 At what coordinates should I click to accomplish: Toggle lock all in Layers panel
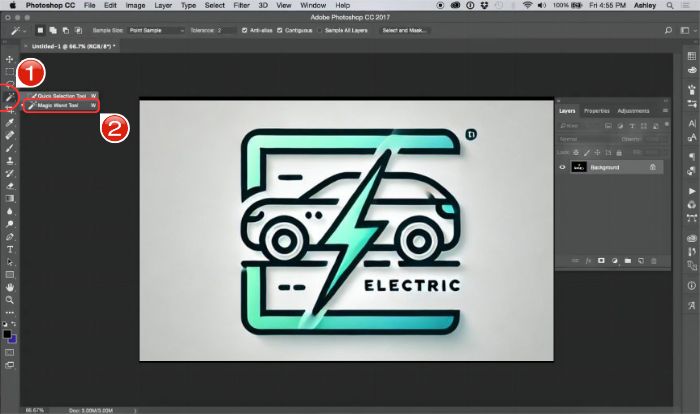(619, 153)
